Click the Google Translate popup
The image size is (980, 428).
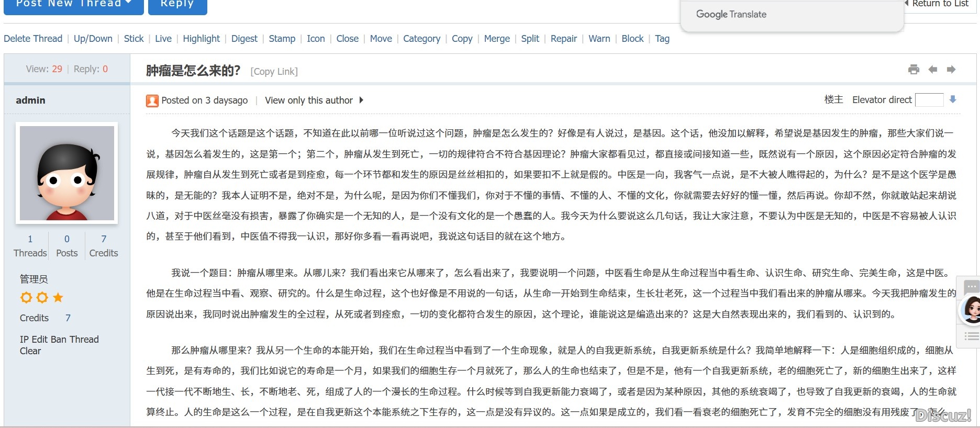pos(792,15)
